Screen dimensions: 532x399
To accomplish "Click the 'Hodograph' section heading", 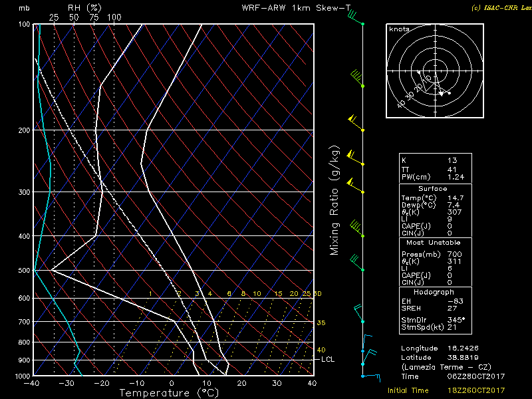I will click(434, 293).
